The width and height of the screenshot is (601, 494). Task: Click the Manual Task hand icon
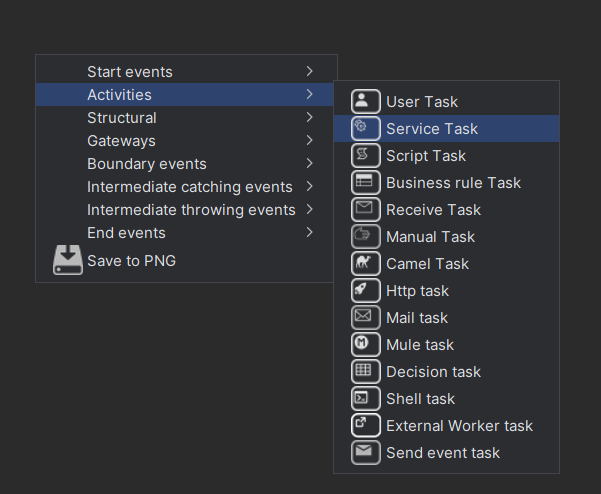(366, 236)
